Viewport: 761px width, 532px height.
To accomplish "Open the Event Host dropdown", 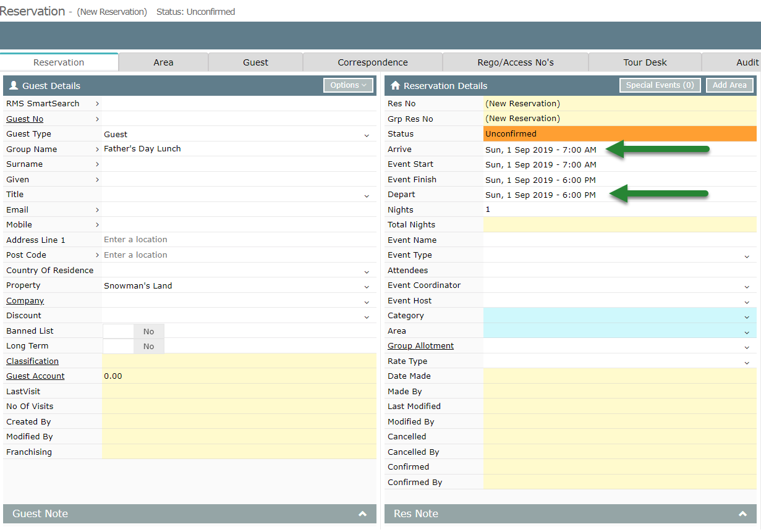I will click(x=747, y=302).
